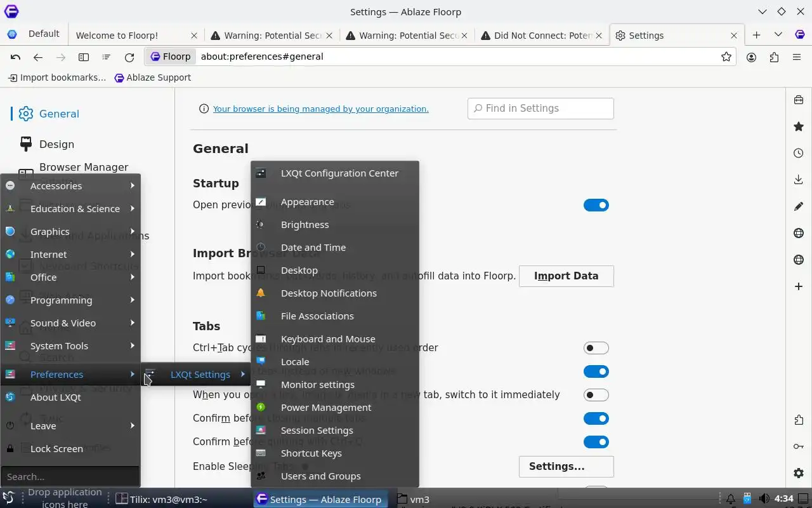Click Import bookmarks in bookmarks bar

(57, 77)
